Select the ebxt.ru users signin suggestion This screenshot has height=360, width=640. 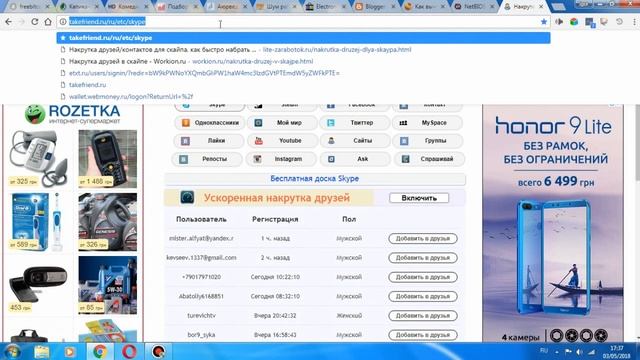click(x=303, y=73)
